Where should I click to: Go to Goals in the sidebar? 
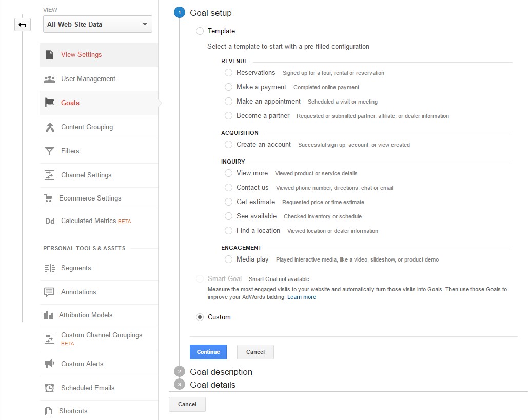[99, 103]
